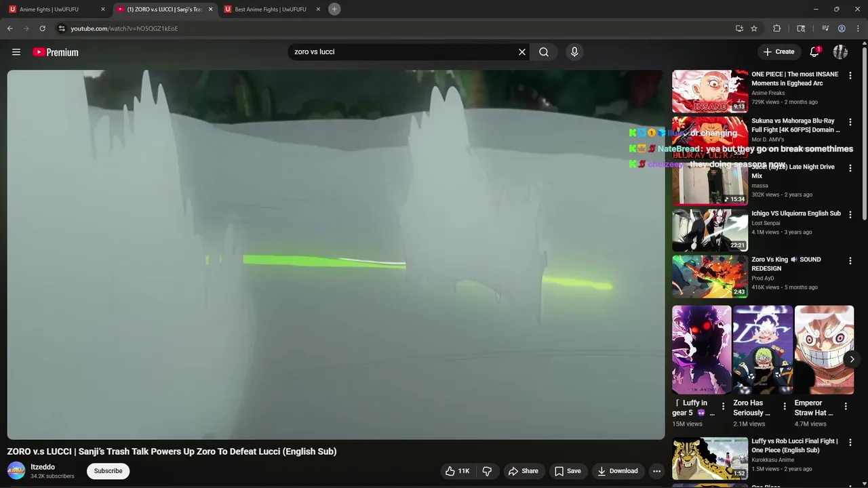
Task: Open a new browser tab
Action: (334, 9)
